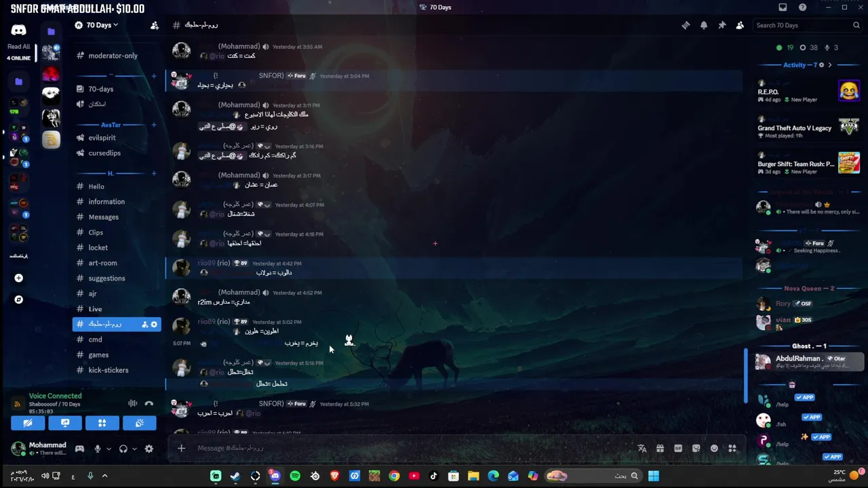The height and width of the screenshot is (488, 868).
Task: Click the message input field
Action: pos(414,448)
